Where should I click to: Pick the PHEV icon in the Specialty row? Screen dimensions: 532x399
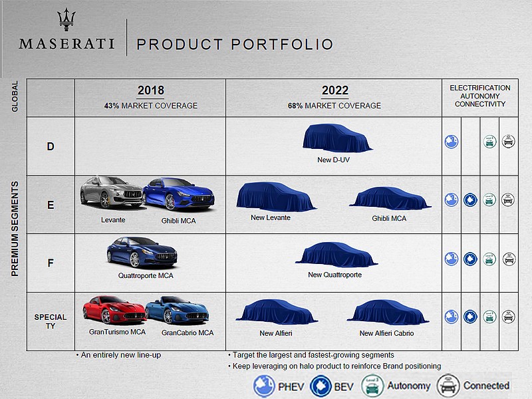[452, 317]
